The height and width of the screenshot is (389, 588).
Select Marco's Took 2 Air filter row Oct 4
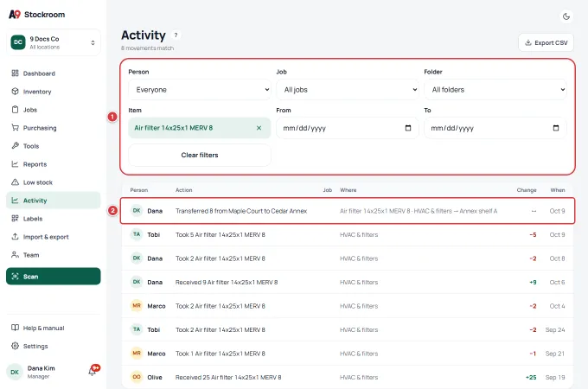[348, 306]
